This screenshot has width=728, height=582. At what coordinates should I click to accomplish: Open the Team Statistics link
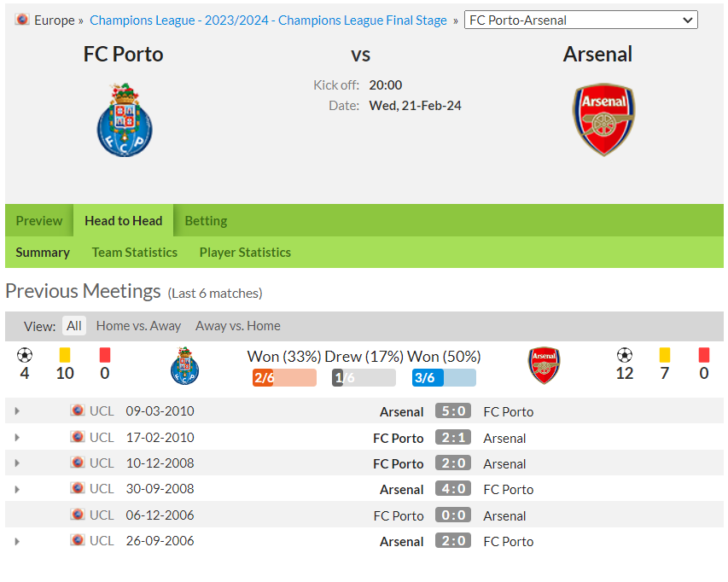coord(135,253)
